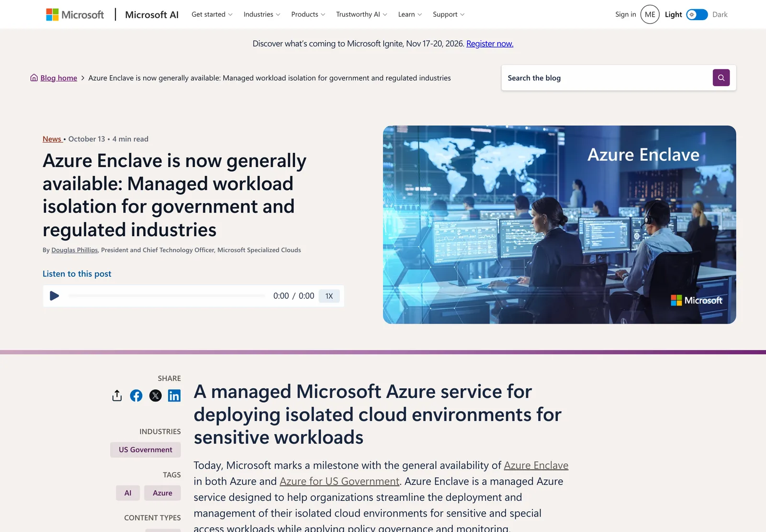Open the News category link
This screenshot has height=532, width=766.
pos(52,139)
